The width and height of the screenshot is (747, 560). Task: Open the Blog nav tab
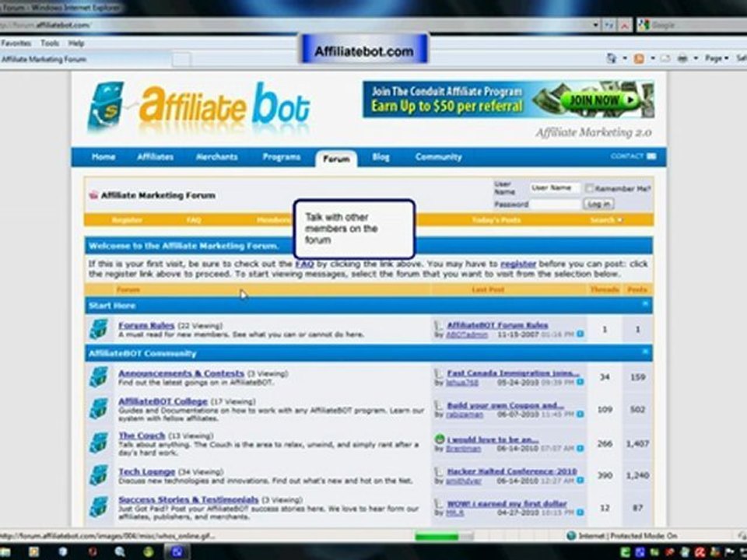click(381, 156)
